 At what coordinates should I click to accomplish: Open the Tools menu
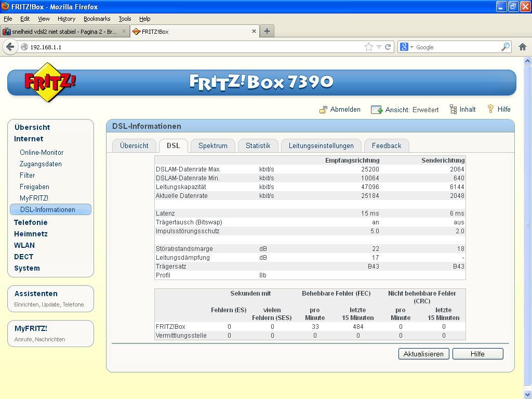[125, 19]
